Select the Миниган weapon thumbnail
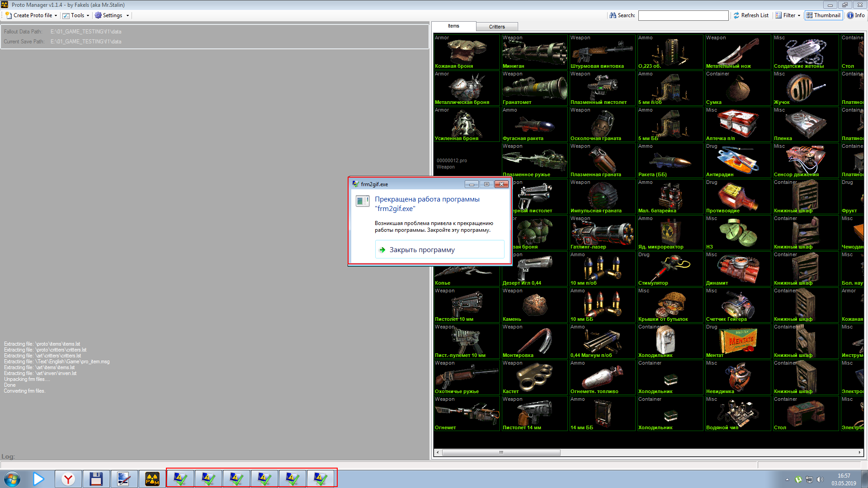 tap(534, 52)
